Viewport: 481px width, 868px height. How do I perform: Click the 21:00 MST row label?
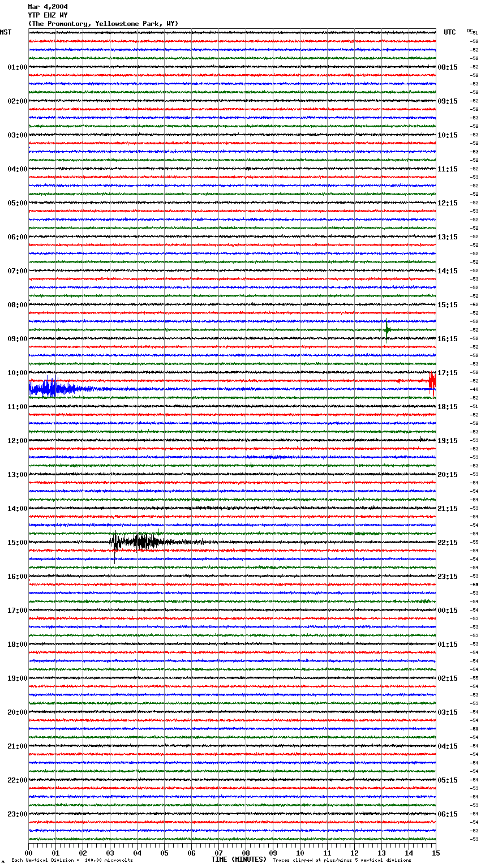[x=18, y=746]
